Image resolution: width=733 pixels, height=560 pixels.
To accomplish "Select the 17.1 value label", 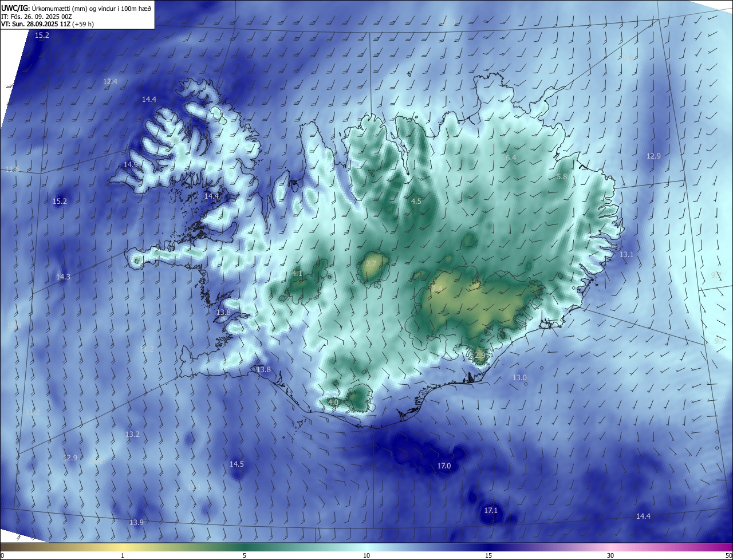I will point(491,511).
